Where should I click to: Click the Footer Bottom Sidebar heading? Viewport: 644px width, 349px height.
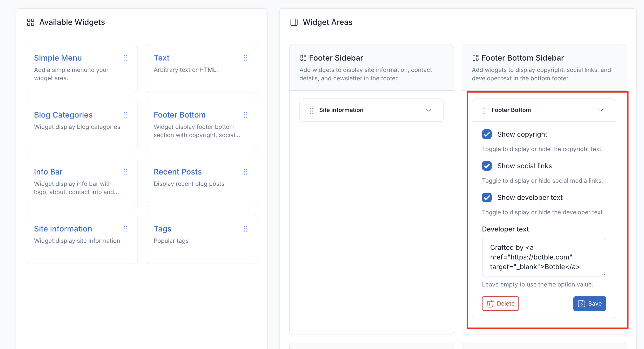click(523, 58)
